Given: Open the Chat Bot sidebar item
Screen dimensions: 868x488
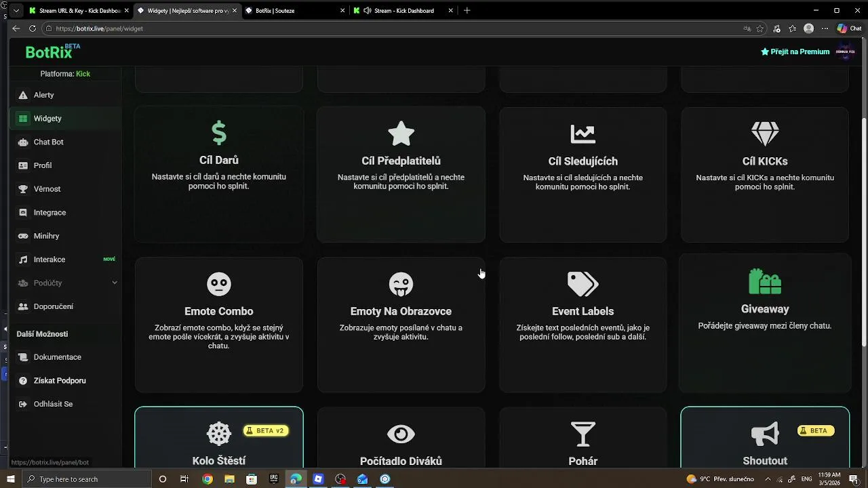Looking at the screenshot, I should tap(66, 142).
